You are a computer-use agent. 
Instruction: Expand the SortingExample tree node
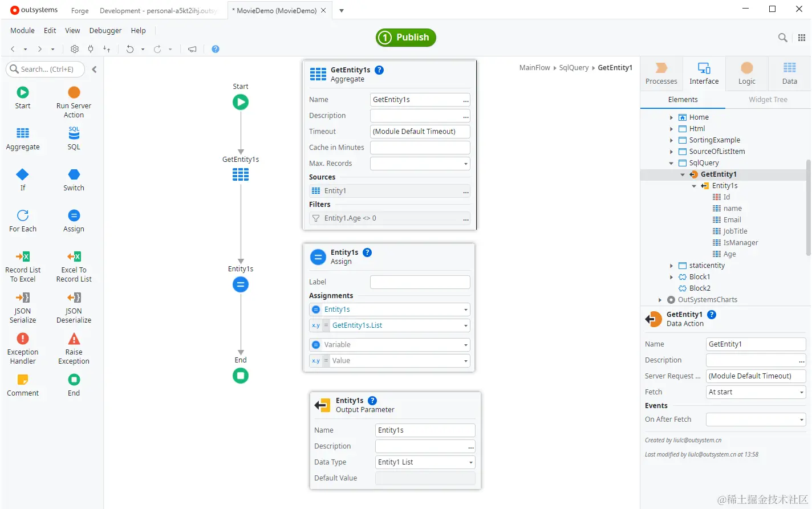[671, 140]
